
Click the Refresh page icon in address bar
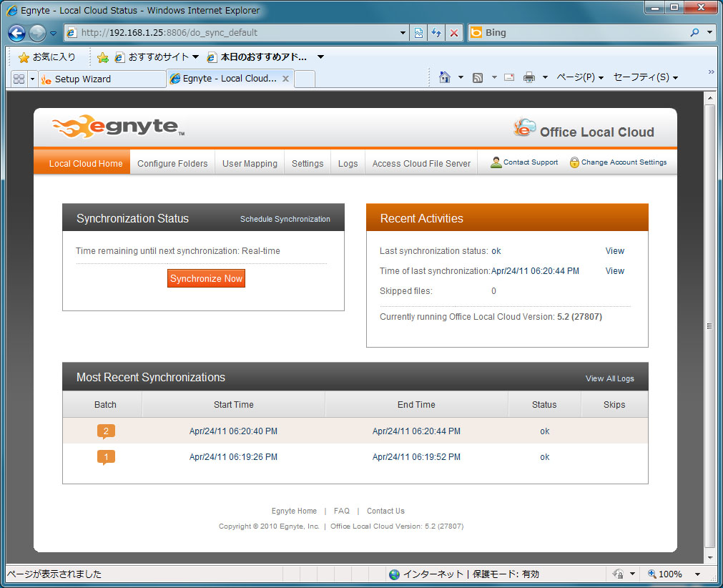pyautogui.click(x=436, y=33)
